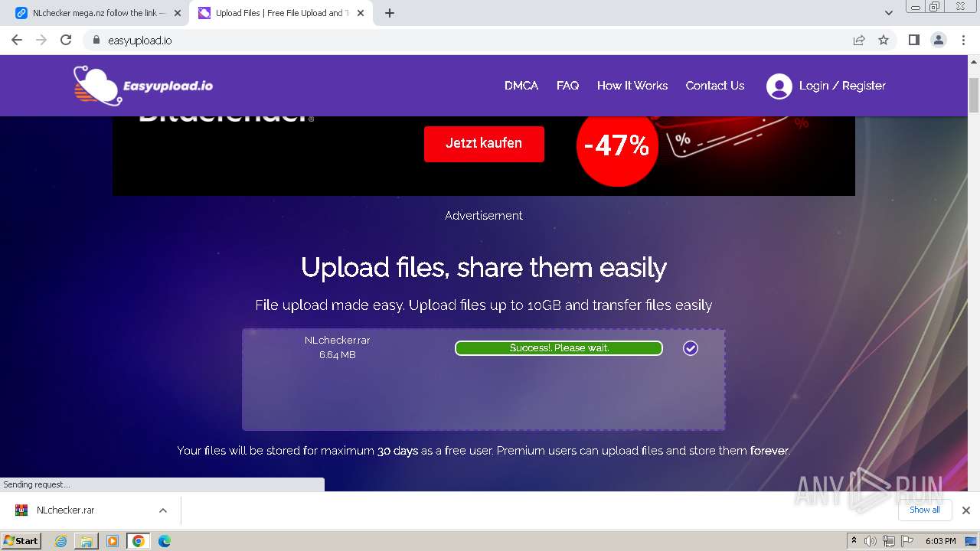
Task: Close the downloads shelf
Action: (966, 510)
